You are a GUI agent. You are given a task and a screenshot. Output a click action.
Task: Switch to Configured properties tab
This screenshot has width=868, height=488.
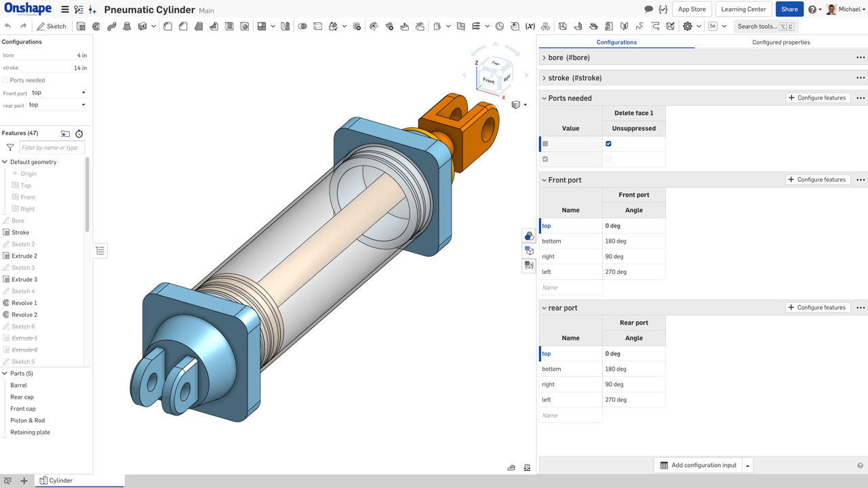tap(781, 42)
